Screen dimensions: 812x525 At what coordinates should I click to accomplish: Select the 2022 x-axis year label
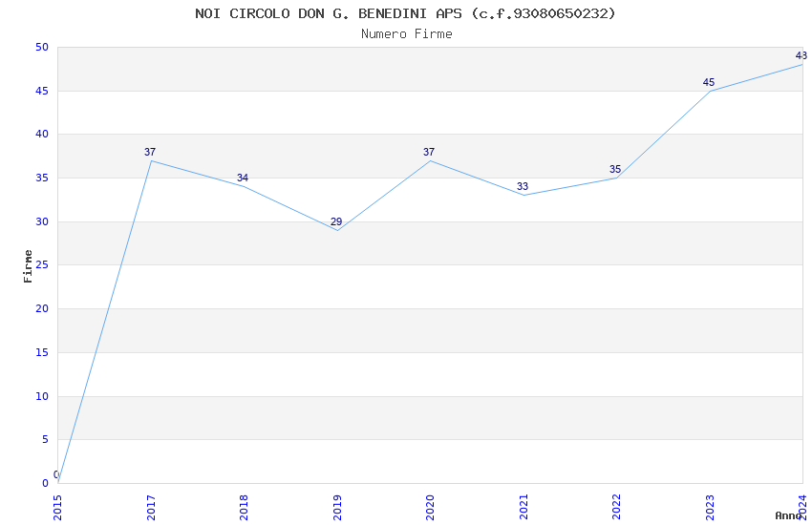(x=617, y=508)
